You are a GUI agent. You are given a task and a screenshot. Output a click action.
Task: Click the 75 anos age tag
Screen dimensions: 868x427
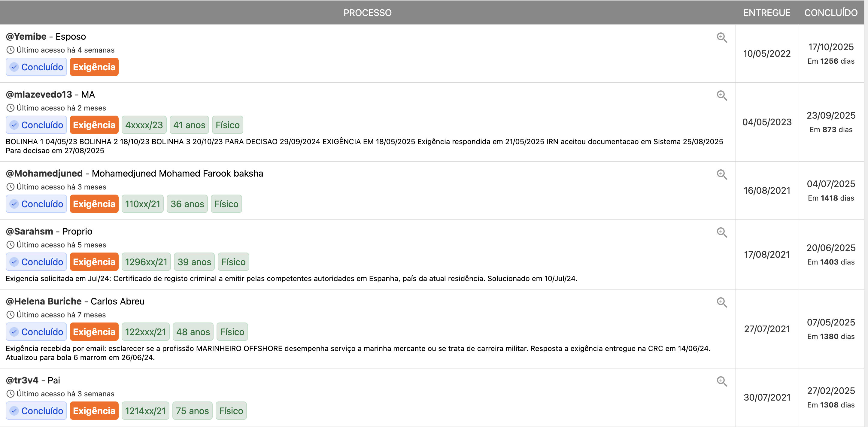(x=192, y=411)
